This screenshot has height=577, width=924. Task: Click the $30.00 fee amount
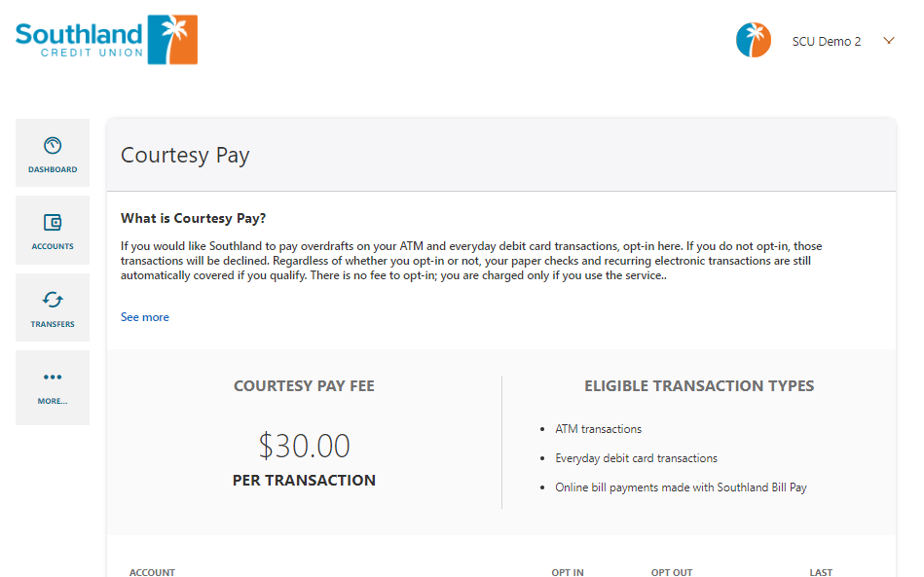304,446
